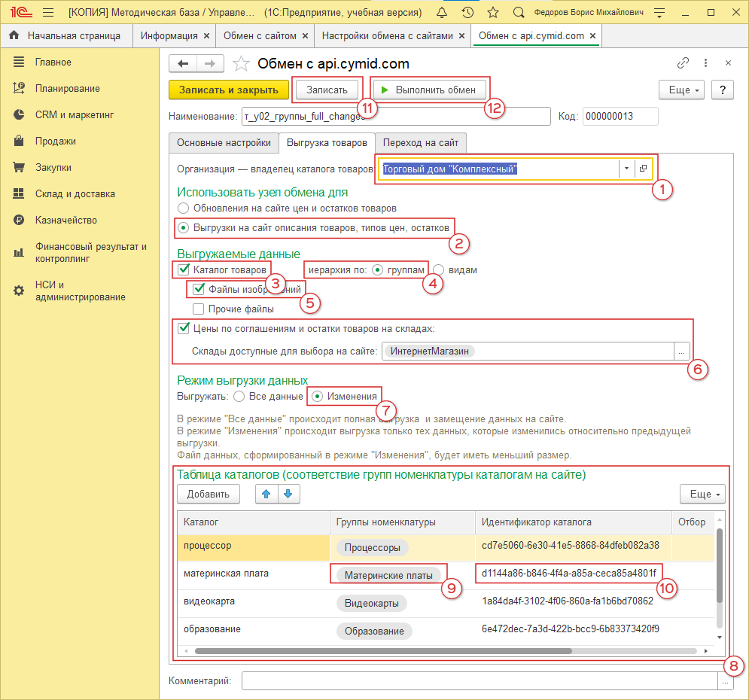Click the search magnifier icon
749x700 pixels.
click(x=518, y=13)
